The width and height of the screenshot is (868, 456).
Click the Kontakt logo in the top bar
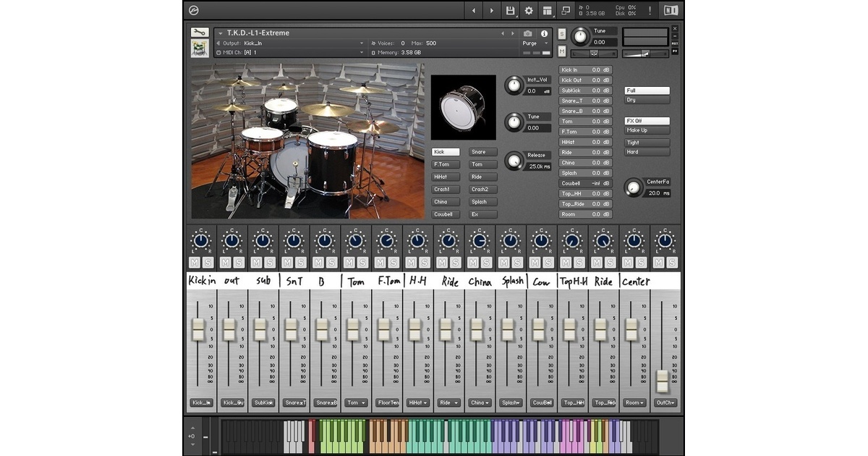(x=194, y=10)
